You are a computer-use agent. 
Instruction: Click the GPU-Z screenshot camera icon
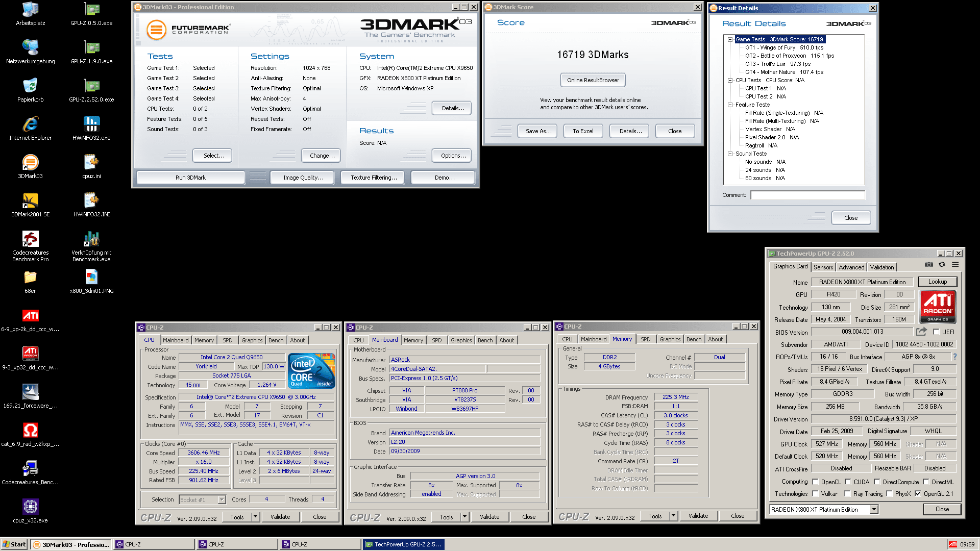point(929,265)
